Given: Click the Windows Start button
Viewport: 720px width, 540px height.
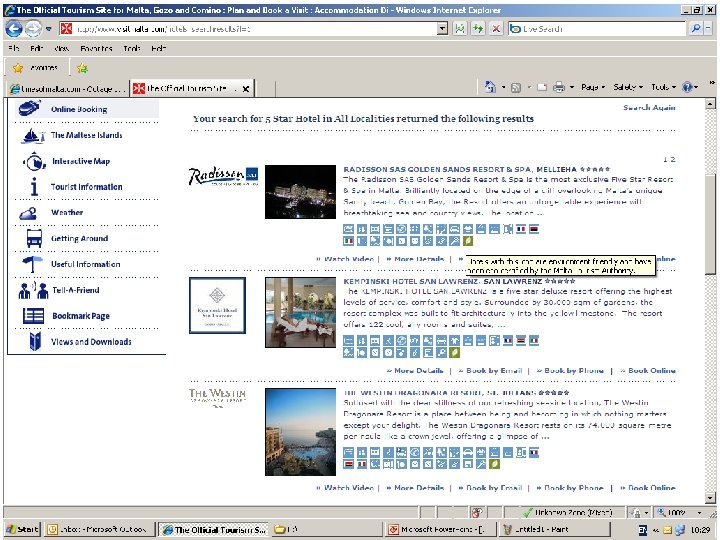Looking at the screenshot, I should 22,529.
